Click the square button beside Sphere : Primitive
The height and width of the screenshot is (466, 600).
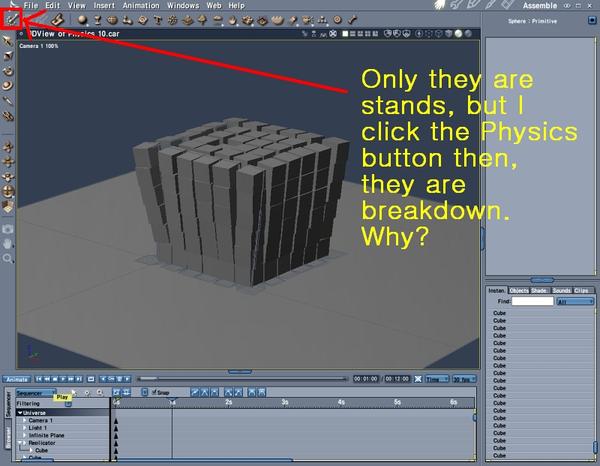click(592, 21)
